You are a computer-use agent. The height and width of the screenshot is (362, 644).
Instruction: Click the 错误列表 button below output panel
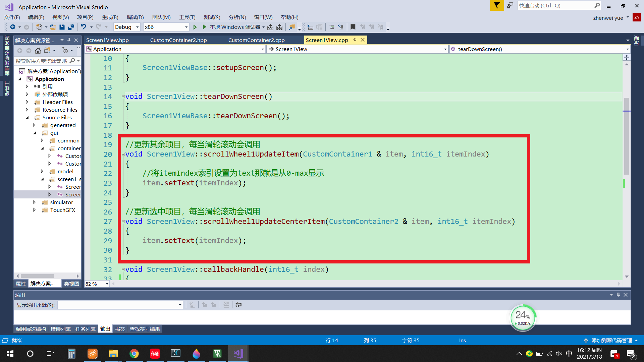click(60, 329)
